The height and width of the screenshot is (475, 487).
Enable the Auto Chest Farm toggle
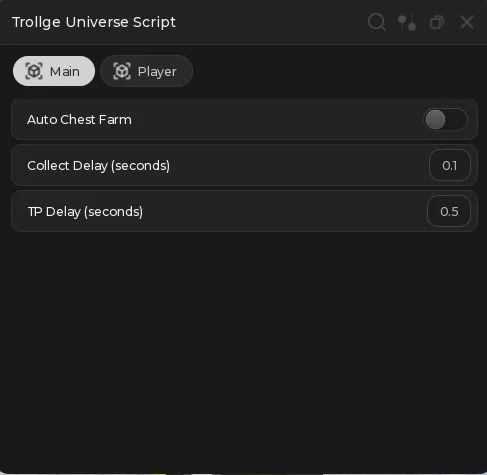[445, 119]
